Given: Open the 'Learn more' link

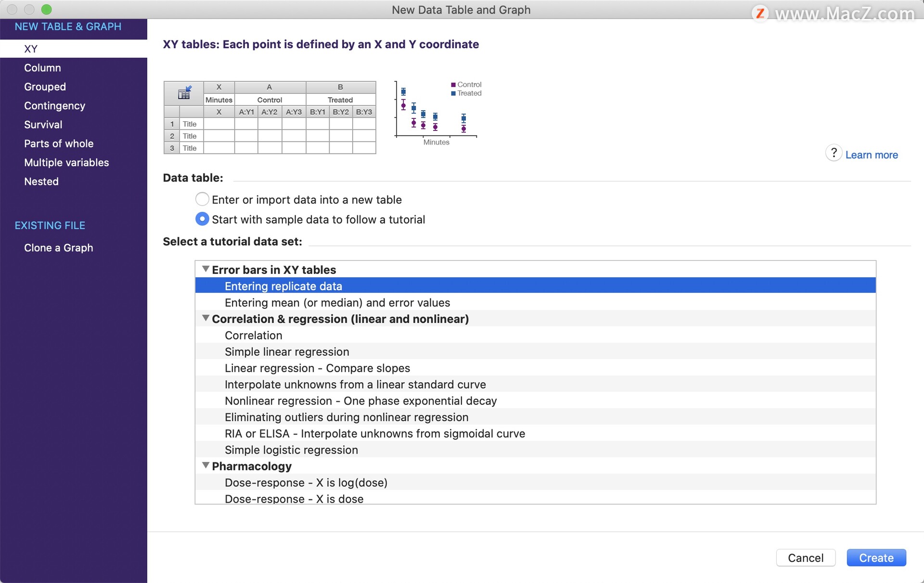Looking at the screenshot, I should coord(872,155).
